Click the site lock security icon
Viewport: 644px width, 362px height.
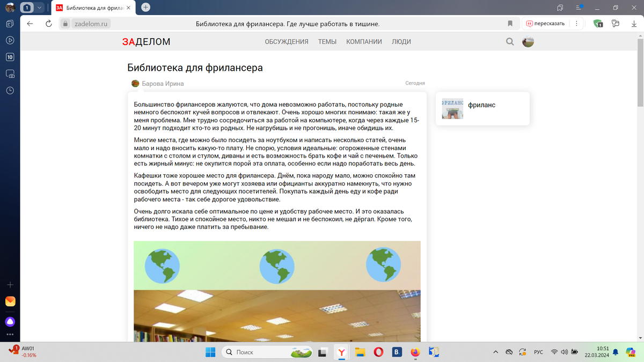tap(65, 24)
